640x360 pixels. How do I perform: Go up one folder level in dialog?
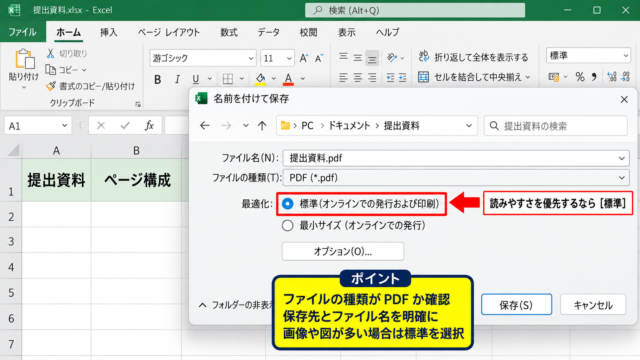point(262,126)
